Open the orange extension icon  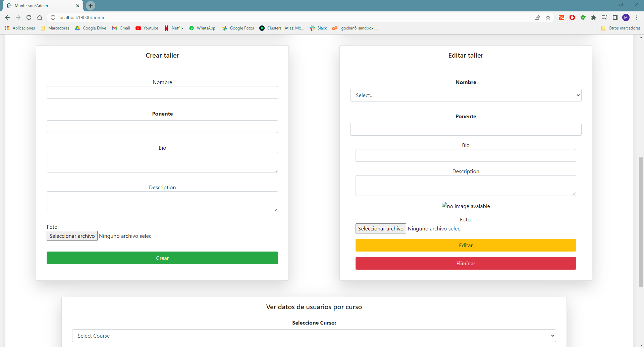561,17
